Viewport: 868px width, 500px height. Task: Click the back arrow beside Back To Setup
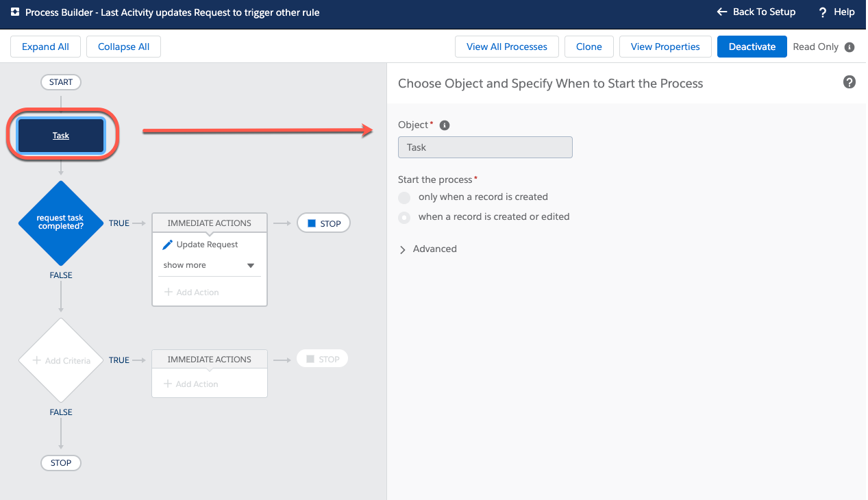pos(721,12)
